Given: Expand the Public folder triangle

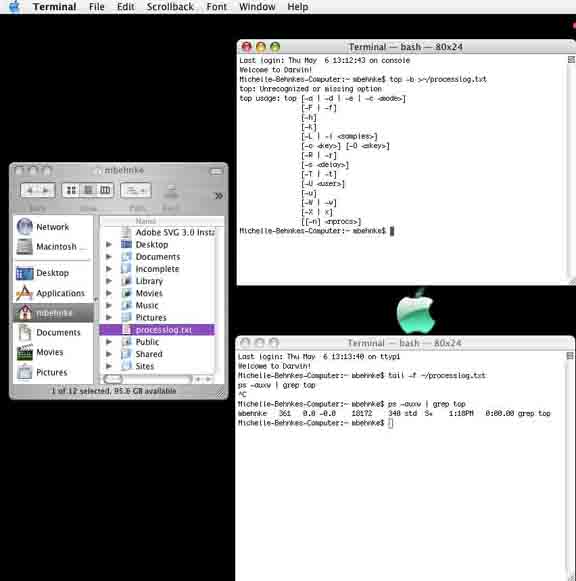Looking at the screenshot, I should 109,342.
